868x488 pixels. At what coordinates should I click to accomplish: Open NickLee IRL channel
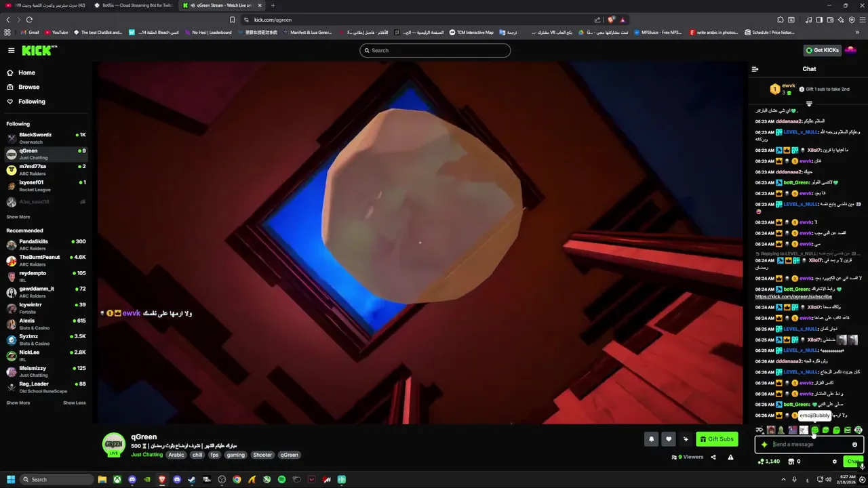[x=46, y=355]
